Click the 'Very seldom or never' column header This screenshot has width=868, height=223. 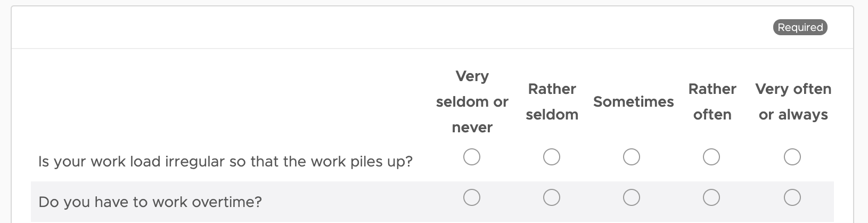point(472,101)
